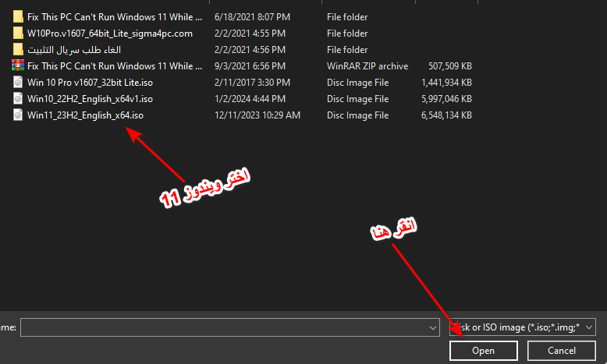Click File folder type in the W10Pro row
Viewport: 607px width, 364px height.
coord(347,34)
